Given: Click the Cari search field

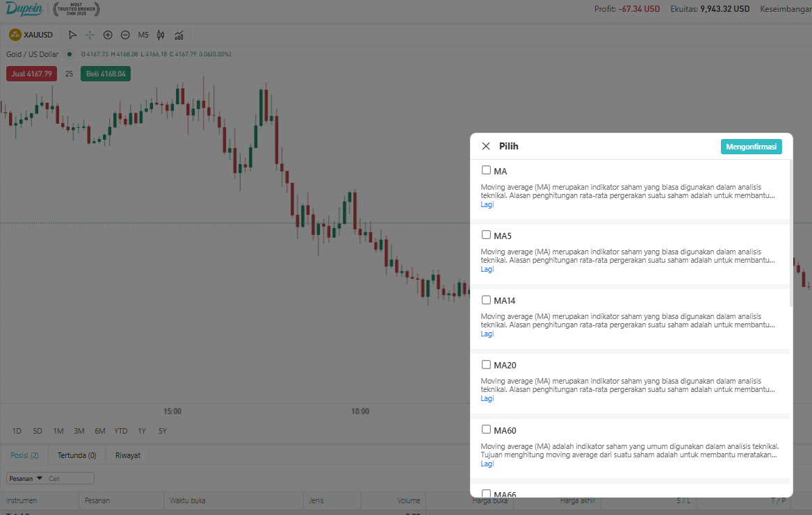Looking at the screenshot, I should coord(70,478).
